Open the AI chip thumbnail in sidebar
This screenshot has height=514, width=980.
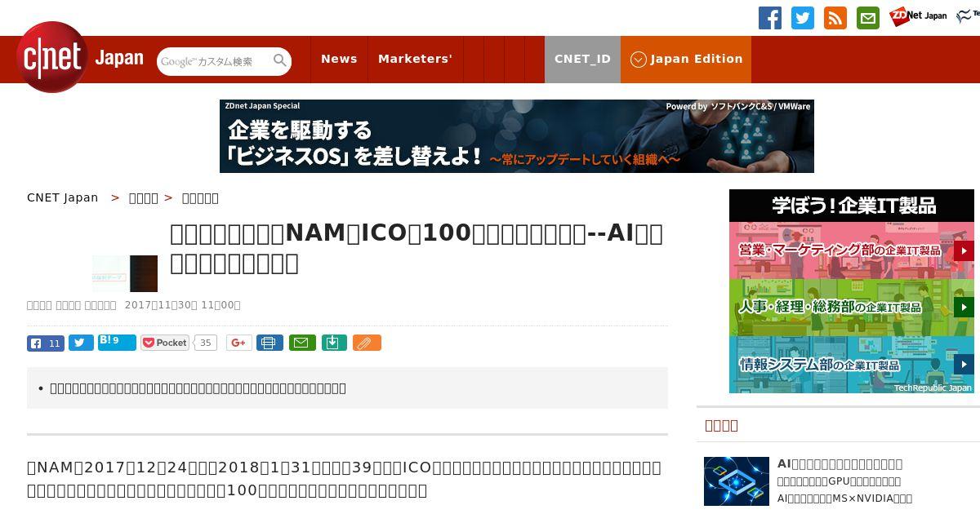click(737, 481)
